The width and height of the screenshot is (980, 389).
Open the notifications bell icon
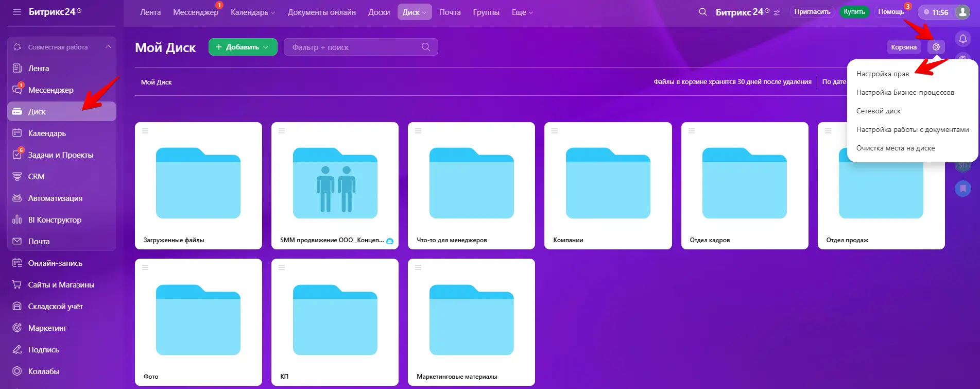[962, 39]
